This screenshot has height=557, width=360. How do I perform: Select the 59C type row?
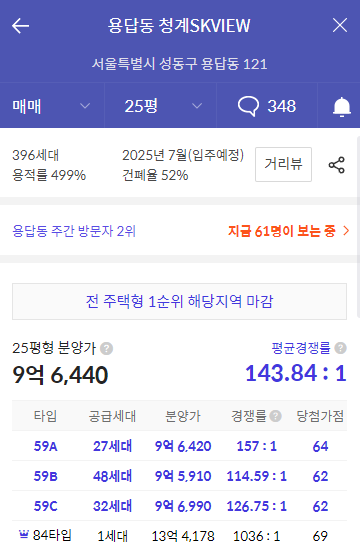tap(179, 506)
